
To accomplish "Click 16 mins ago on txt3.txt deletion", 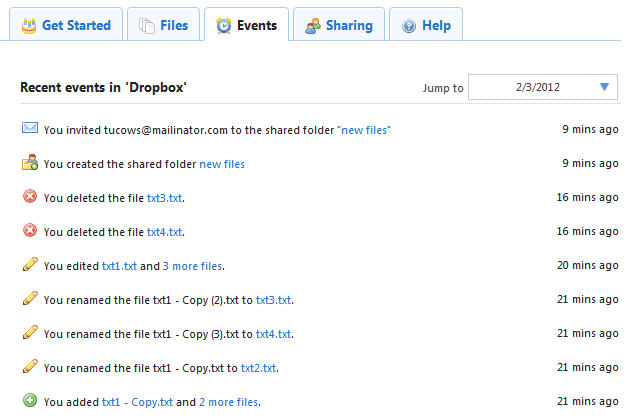I will coord(587,197).
